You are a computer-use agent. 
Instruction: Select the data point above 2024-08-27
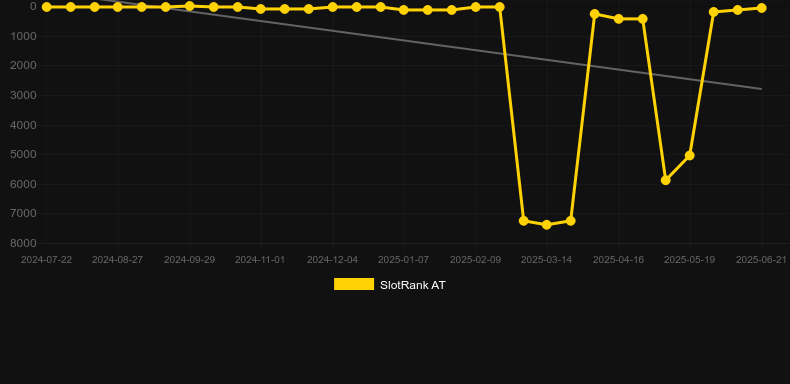(x=118, y=7)
